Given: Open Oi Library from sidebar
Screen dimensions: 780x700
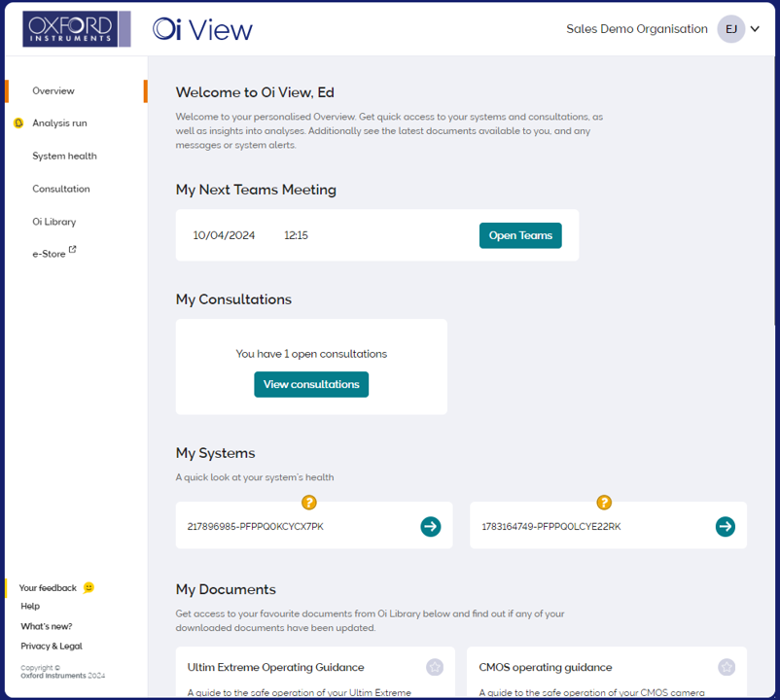Looking at the screenshot, I should click(53, 222).
